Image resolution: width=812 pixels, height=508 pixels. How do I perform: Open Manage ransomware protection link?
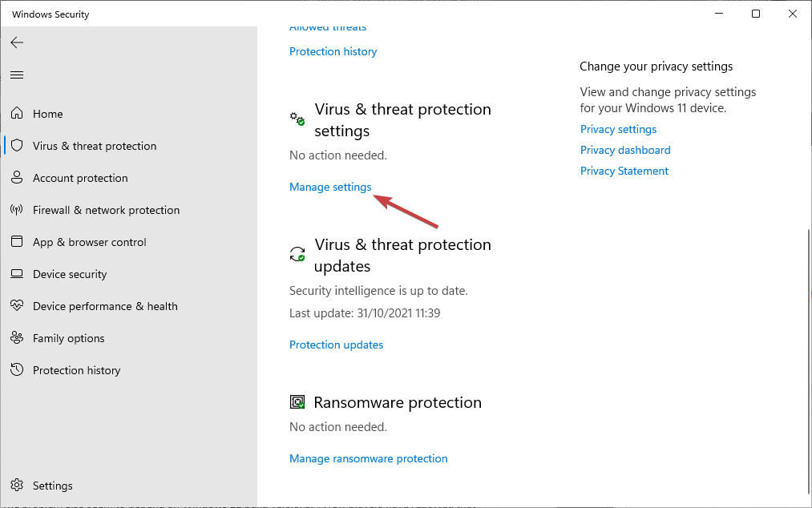[368, 459]
